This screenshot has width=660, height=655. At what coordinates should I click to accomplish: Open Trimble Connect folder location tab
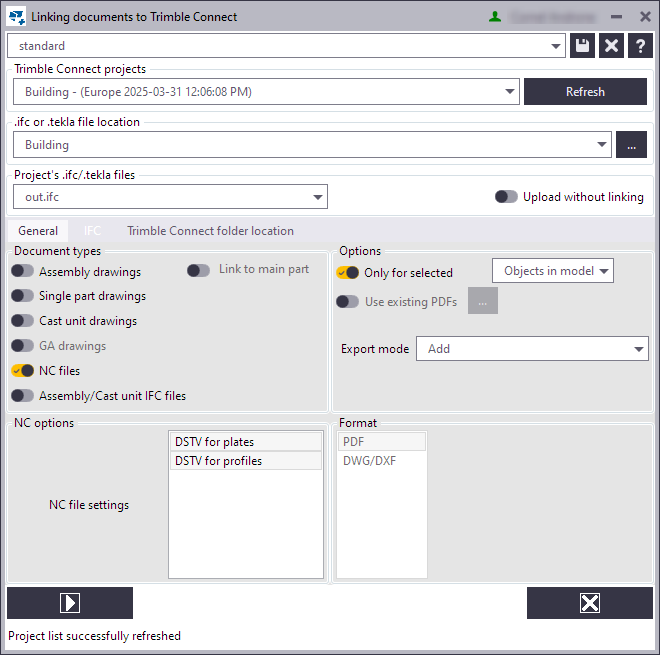(x=210, y=231)
